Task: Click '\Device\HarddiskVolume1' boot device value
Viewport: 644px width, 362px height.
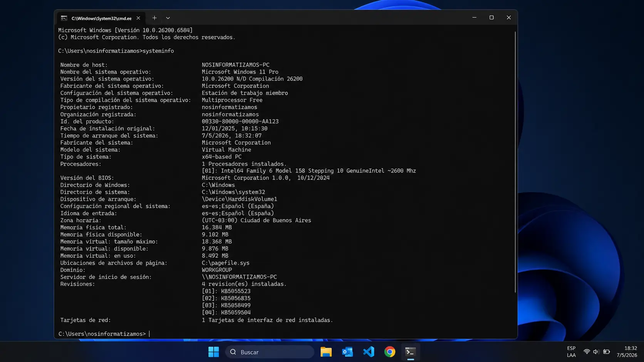Action: 240,199
